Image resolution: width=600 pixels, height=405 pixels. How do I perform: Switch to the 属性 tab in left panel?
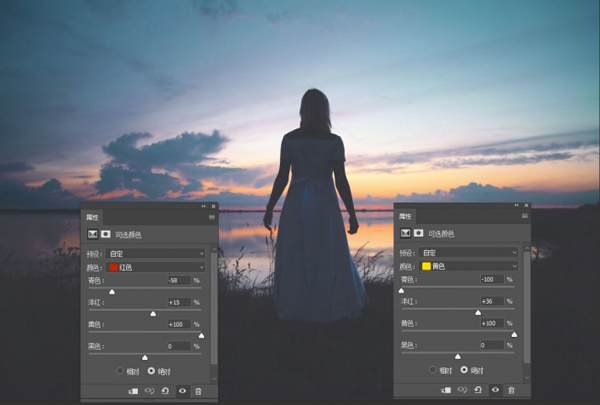point(92,217)
